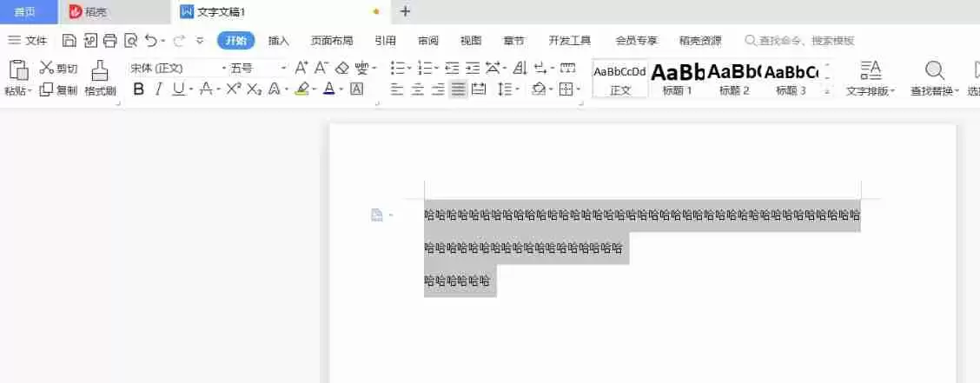The height and width of the screenshot is (383, 980).
Task: Increase paragraph indent
Action: tap(473, 68)
